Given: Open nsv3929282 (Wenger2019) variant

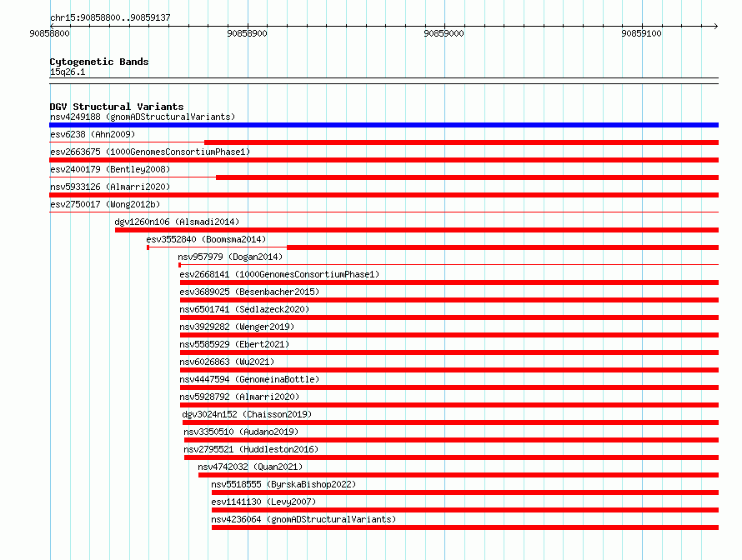Looking at the screenshot, I should 237,327.
